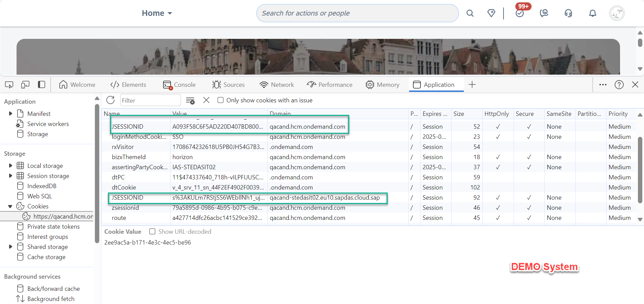Select the bizxThemeId cookie row
This screenshot has height=304, width=644.
point(369,157)
